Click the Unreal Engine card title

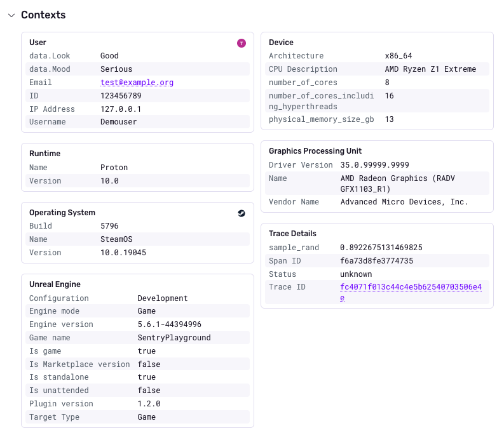point(55,284)
